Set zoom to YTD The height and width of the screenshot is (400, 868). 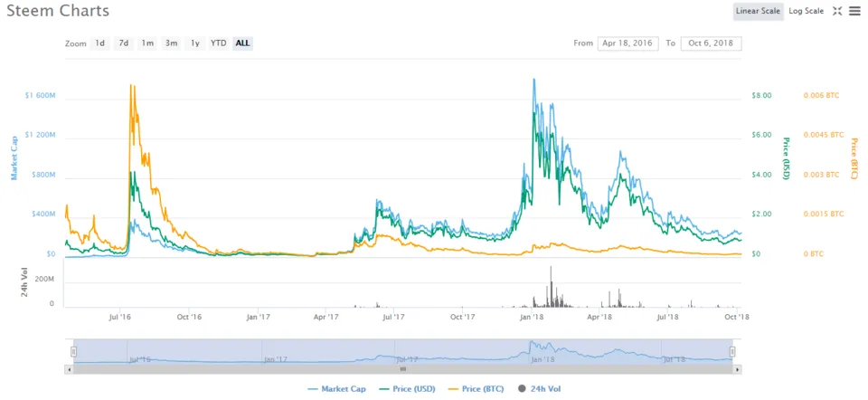219,43
